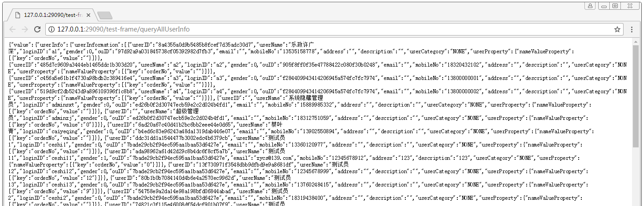This screenshot has height=206, width=644.
Task: Click the scrollbar up arrow
Action: coord(635,42)
